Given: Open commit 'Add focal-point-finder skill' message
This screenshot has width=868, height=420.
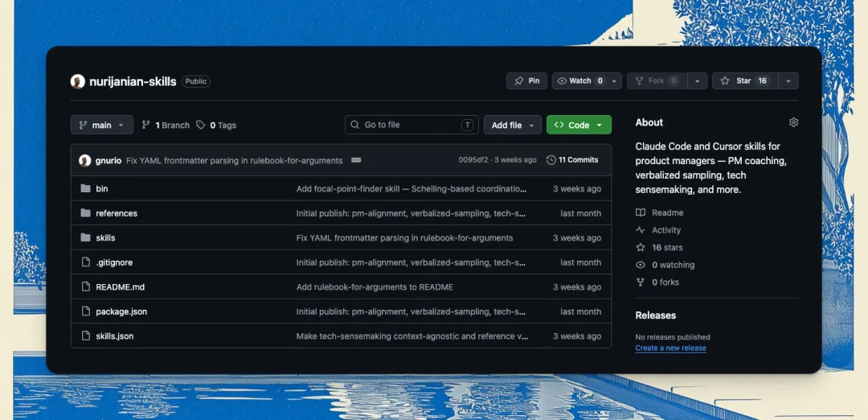Looking at the screenshot, I should (411, 188).
